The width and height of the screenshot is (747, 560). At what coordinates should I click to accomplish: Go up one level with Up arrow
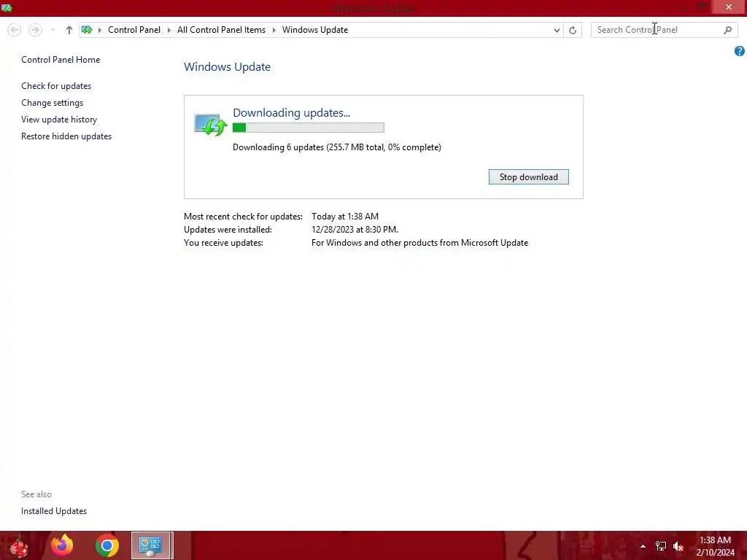point(69,30)
